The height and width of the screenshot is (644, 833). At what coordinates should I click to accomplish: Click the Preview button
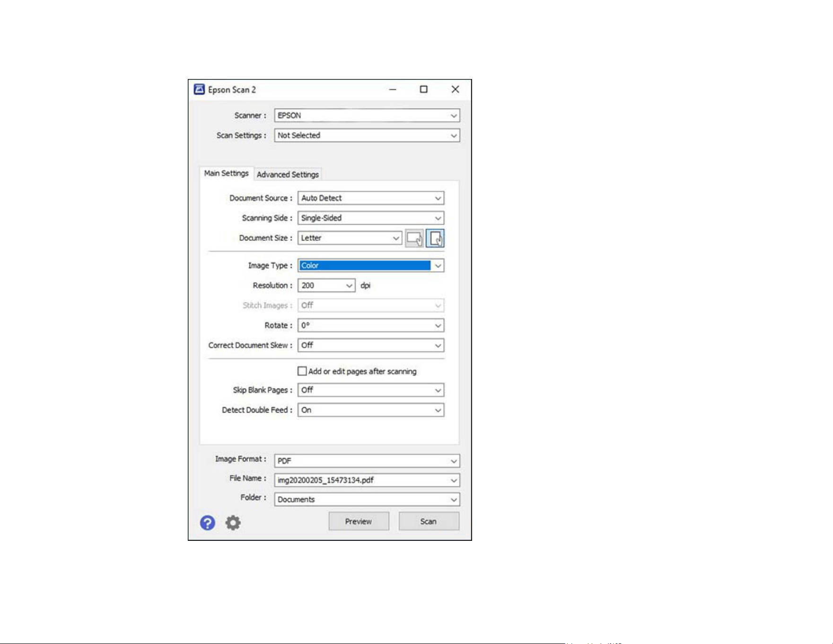359,521
